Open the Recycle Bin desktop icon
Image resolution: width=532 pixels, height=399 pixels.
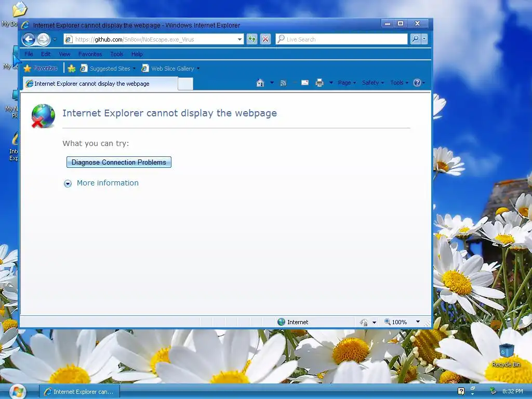click(506, 355)
